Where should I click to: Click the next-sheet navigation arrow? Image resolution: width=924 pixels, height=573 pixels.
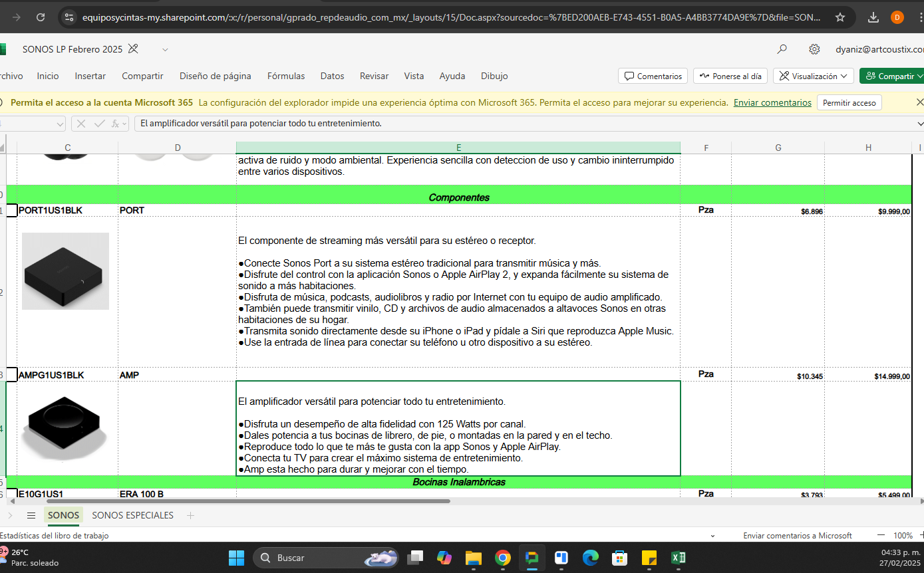(9, 515)
